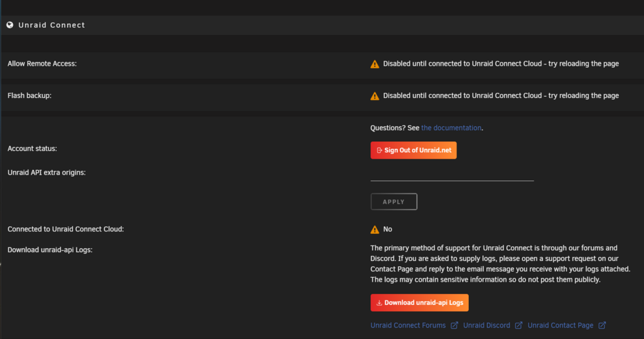Click the warning icon next to "No"
Viewport: 644px width, 339px height.
pyautogui.click(x=375, y=229)
